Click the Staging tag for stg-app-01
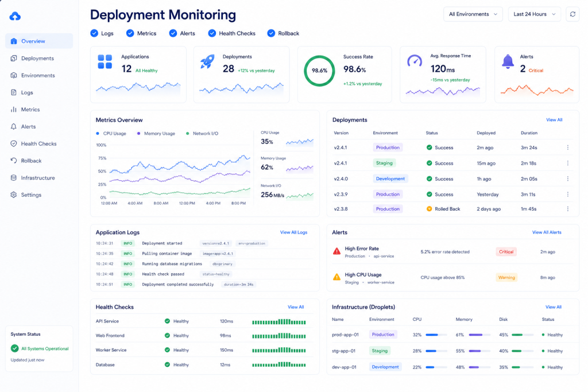This screenshot has height=392, width=588. tap(380, 351)
